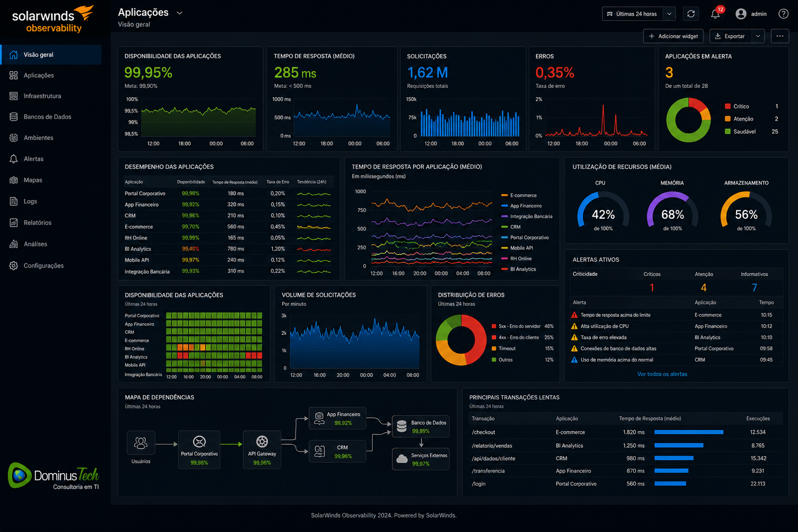Click the admin username label

[759, 14]
